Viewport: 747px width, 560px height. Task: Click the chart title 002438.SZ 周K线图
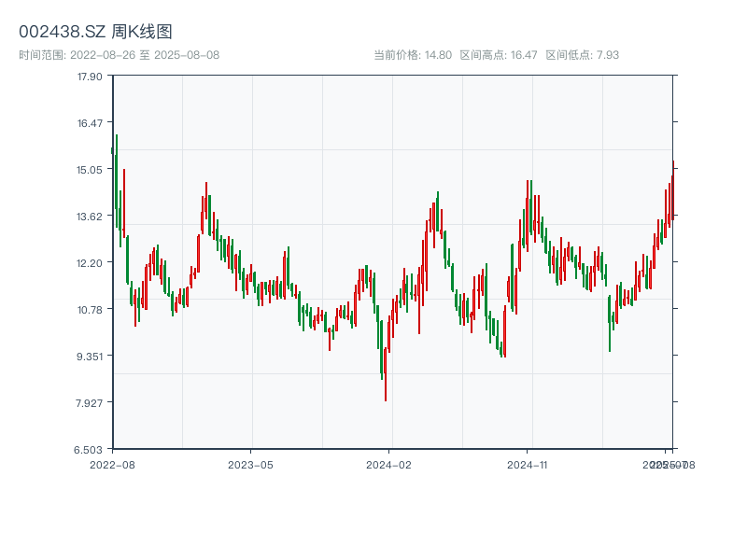[x=95, y=32]
